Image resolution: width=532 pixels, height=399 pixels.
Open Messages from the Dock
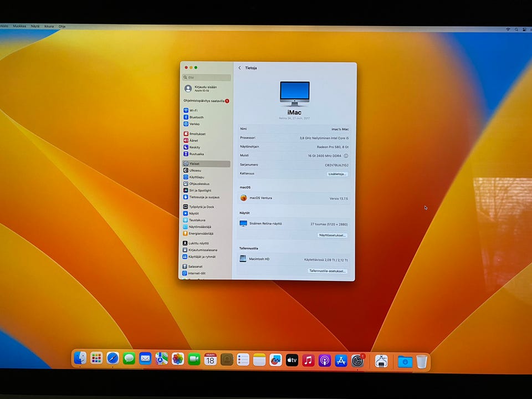129,359
